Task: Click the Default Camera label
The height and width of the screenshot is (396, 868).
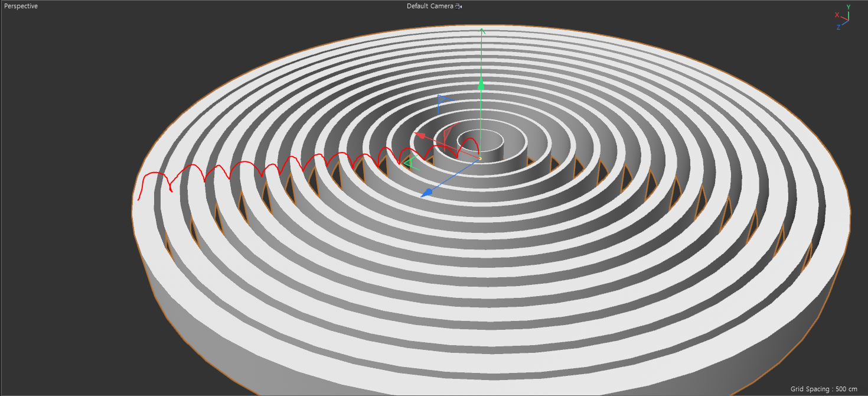Action: [x=430, y=6]
